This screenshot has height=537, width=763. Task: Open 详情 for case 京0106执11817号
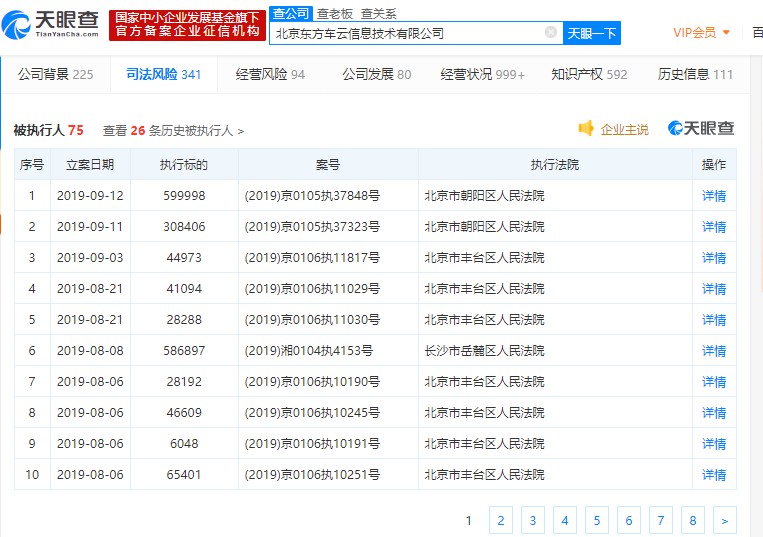pos(714,258)
